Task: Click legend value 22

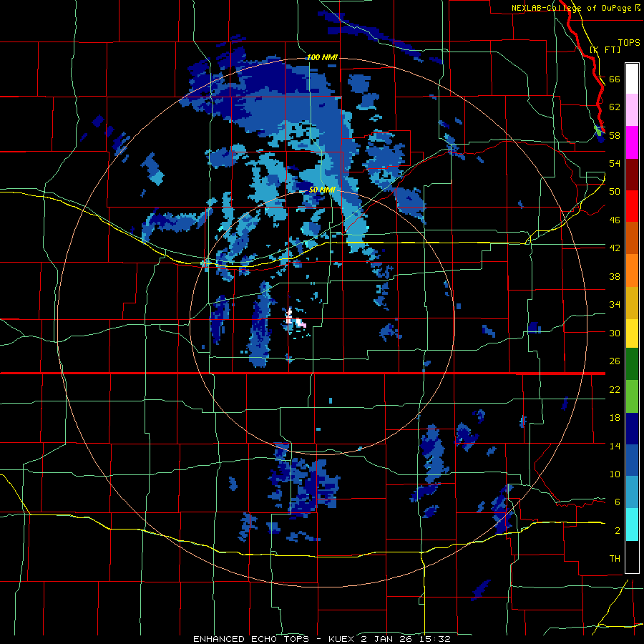Action: coord(615,389)
